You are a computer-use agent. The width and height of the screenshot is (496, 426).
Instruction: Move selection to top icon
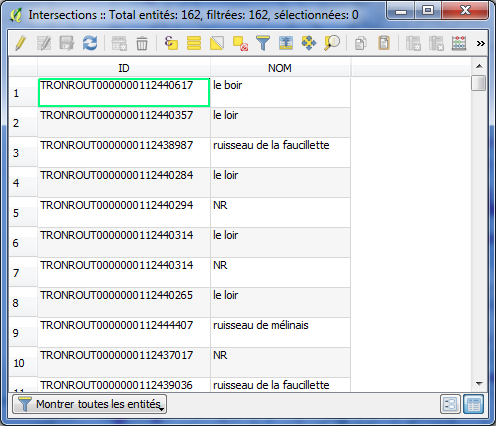pos(286,43)
